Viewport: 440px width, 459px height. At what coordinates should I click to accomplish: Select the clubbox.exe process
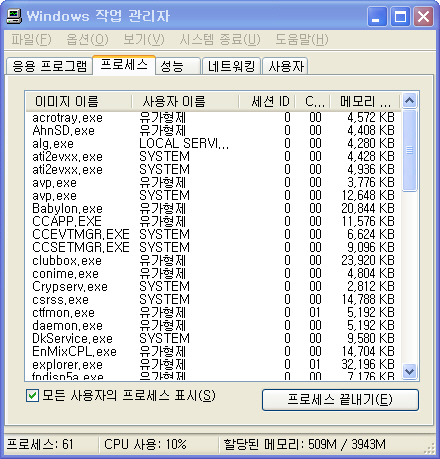tap(213, 261)
